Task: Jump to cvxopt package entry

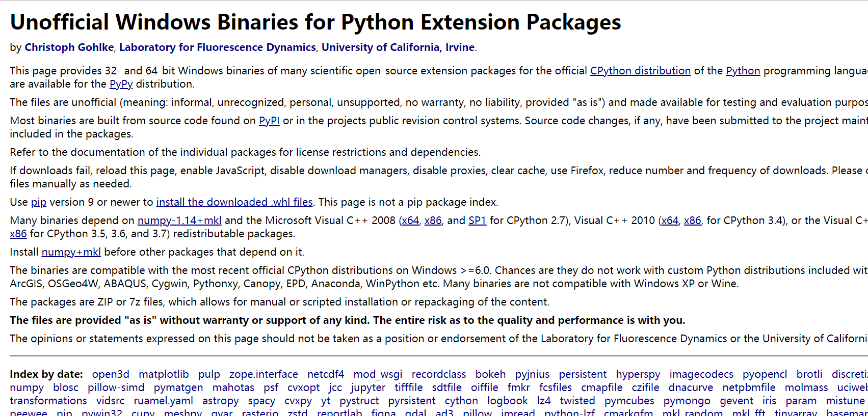Action: 304,387
